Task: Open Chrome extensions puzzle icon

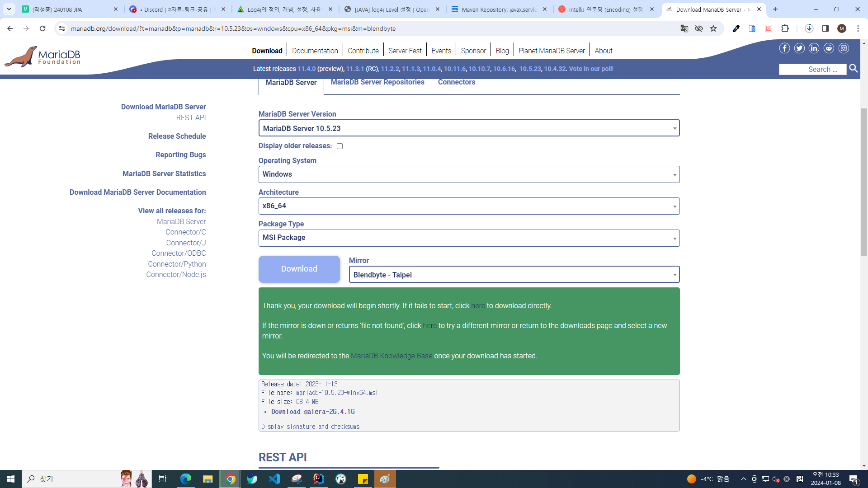Action: [x=785, y=28]
